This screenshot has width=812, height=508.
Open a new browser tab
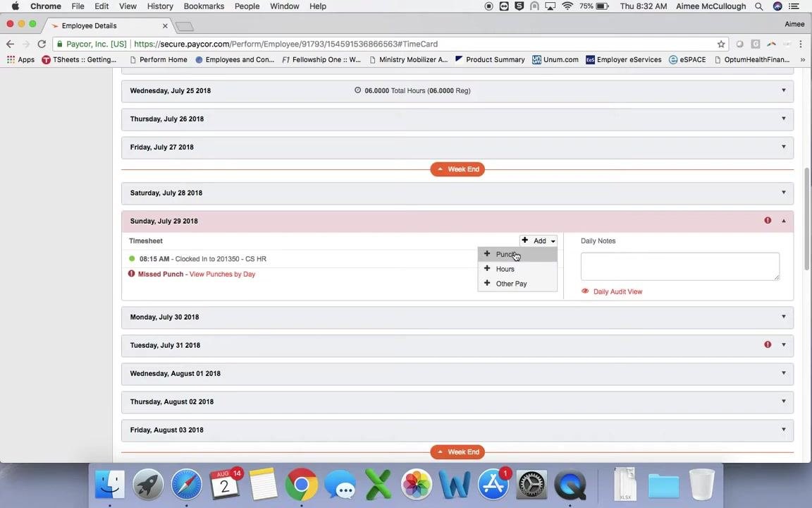(x=185, y=26)
